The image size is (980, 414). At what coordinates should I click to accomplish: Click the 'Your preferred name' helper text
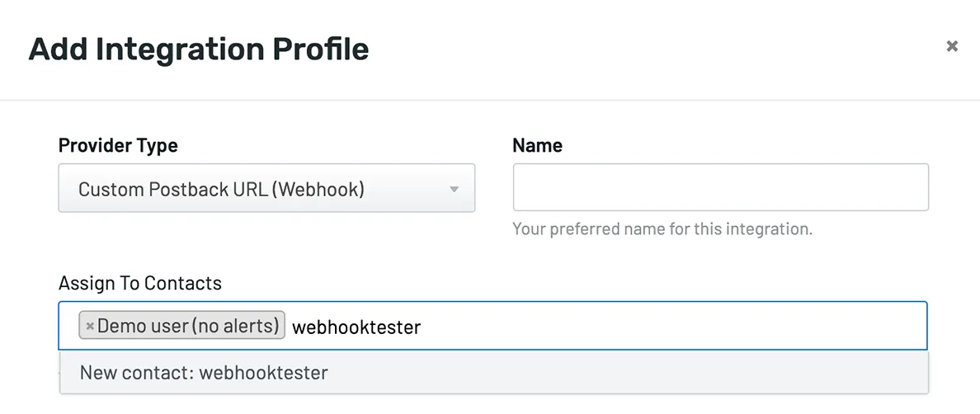click(662, 228)
